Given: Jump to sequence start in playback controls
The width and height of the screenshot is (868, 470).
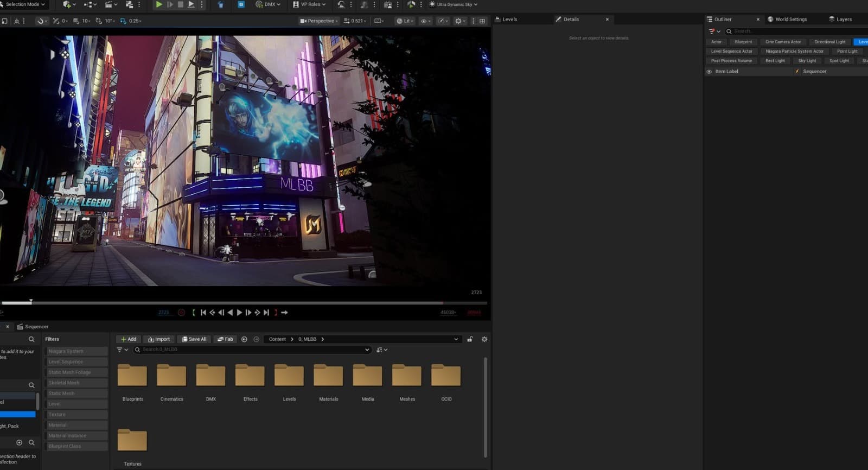Looking at the screenshot, I should point(203,313).
